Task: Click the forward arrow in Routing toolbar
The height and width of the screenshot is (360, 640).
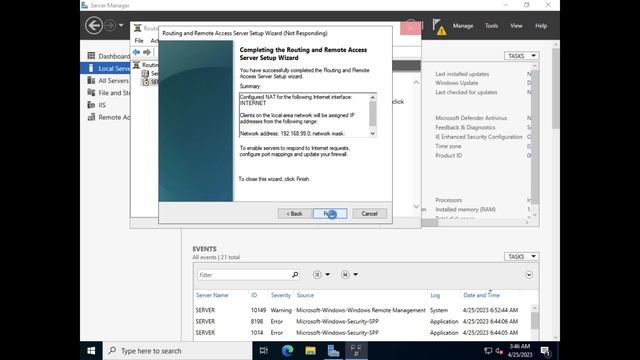Action: click(x=147, y=52)
